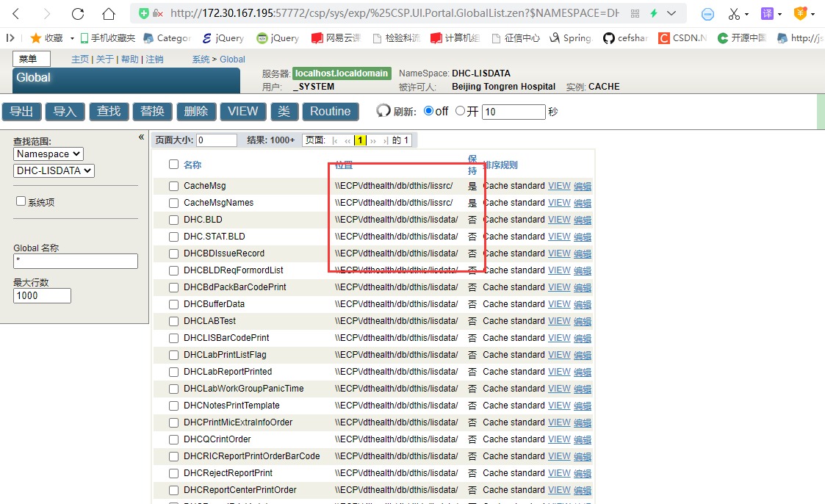Check the DHCLABTest row checkbox
This screenshot has height=504, width=825.
173,321
